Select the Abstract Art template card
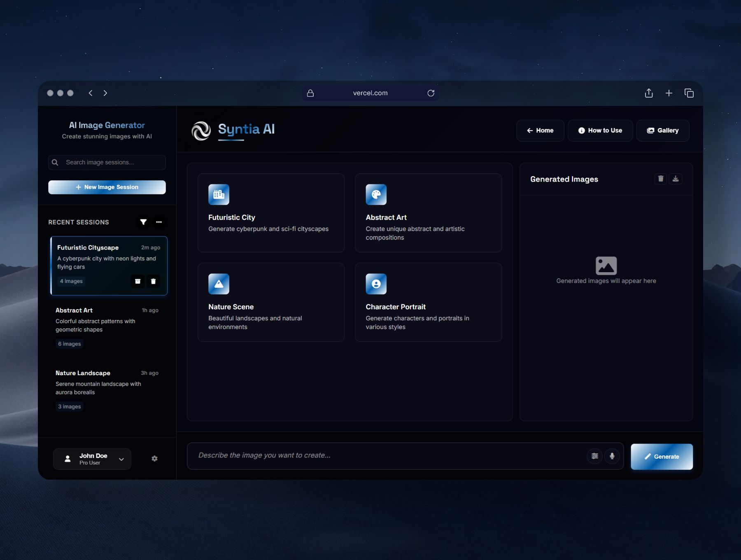Image resolution: width=741 pixels, height=560 pixels. [428, 212]
